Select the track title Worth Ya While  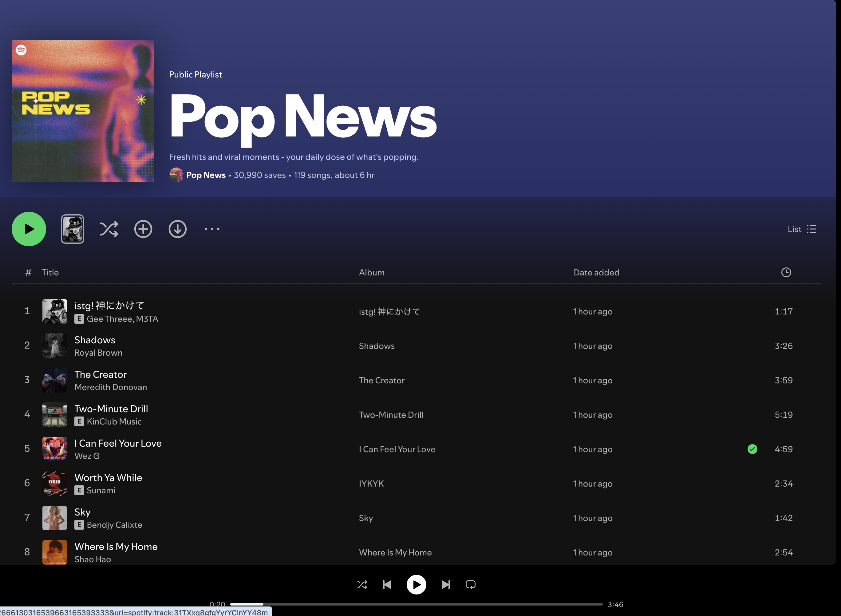108,478
